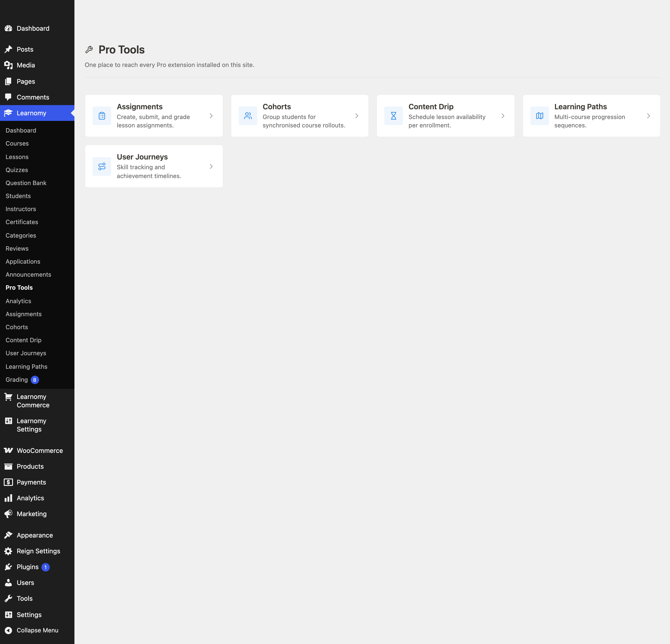
Task: Click the User Journeys route icon
Action: 102,166
